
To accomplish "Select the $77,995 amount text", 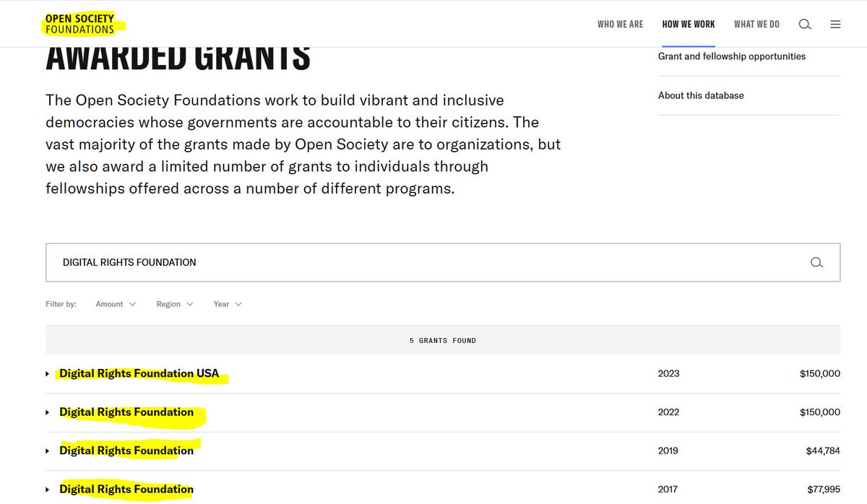I will (823, 489).
